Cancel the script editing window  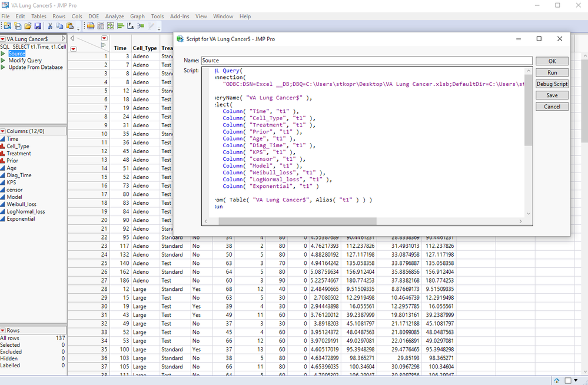[552, 106]
